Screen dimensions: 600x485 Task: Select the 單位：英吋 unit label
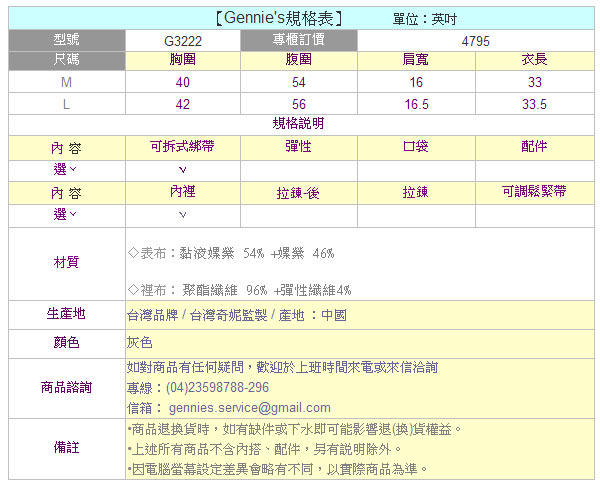pos(424,19)
